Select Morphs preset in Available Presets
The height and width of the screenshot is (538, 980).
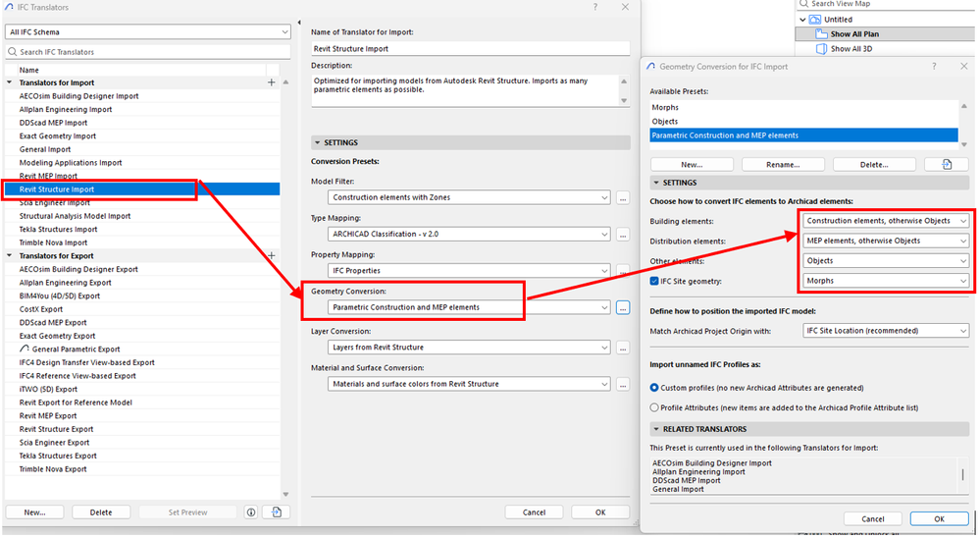tap(803, 108)
